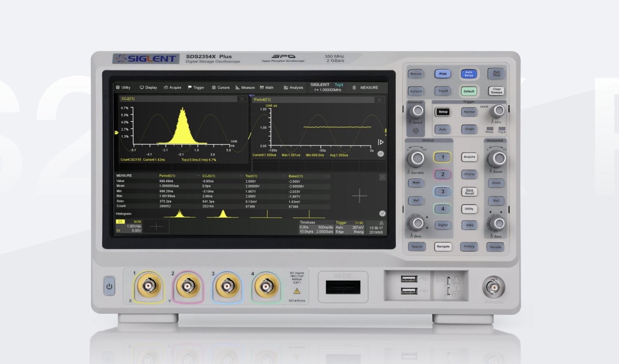Click the Digital channels button
The image size is (619, 364).
[442, 225]
